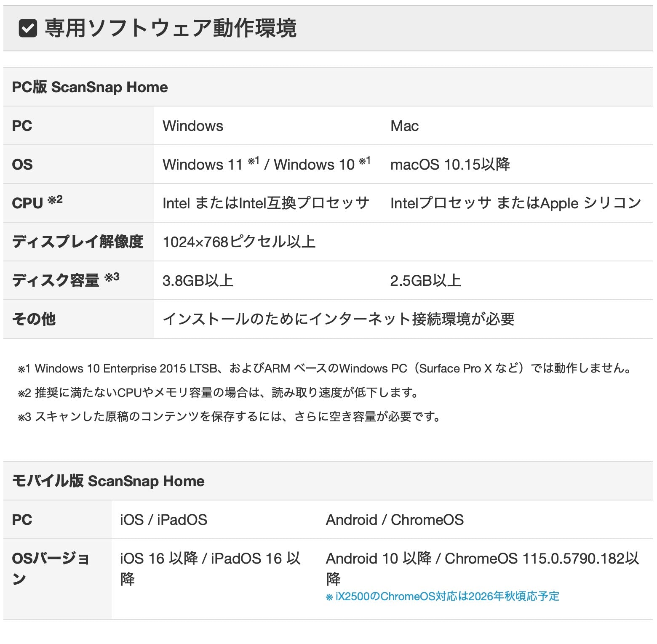This screenshot has width=657, height=644.
Task: Click the その他 row label
Action: coord(79,319)
